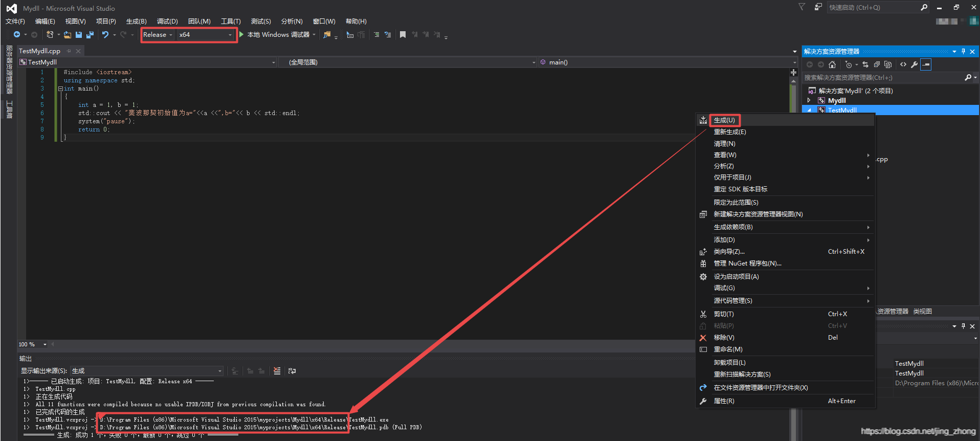Undo the last edit via toolbar

click(x=105, y=35)
